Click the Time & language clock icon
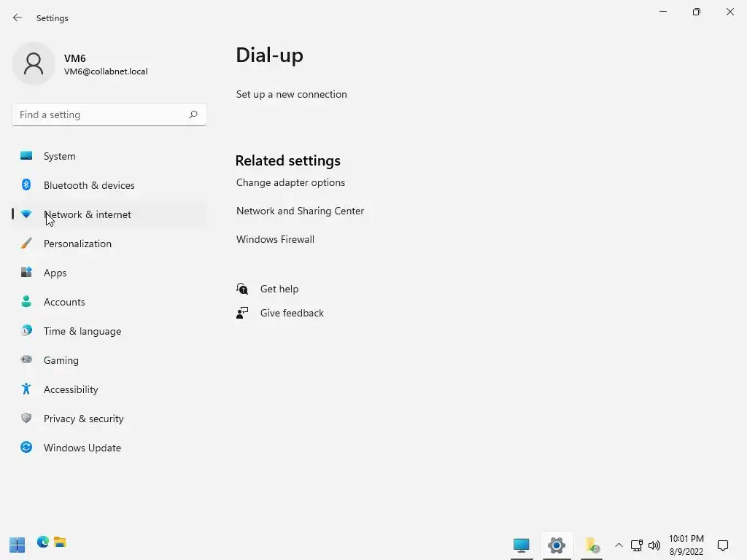This screenshot has width=747, height=560. point(26,330)
